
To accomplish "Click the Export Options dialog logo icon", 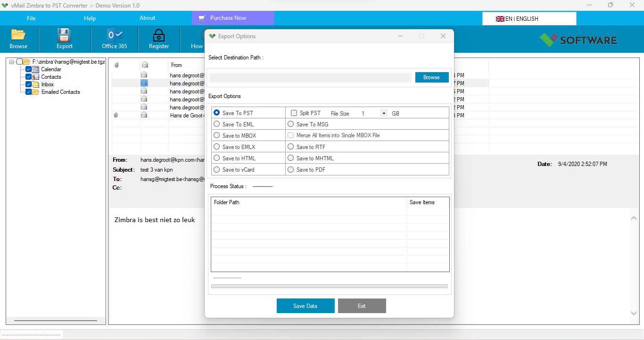I will tap(212, 36).
